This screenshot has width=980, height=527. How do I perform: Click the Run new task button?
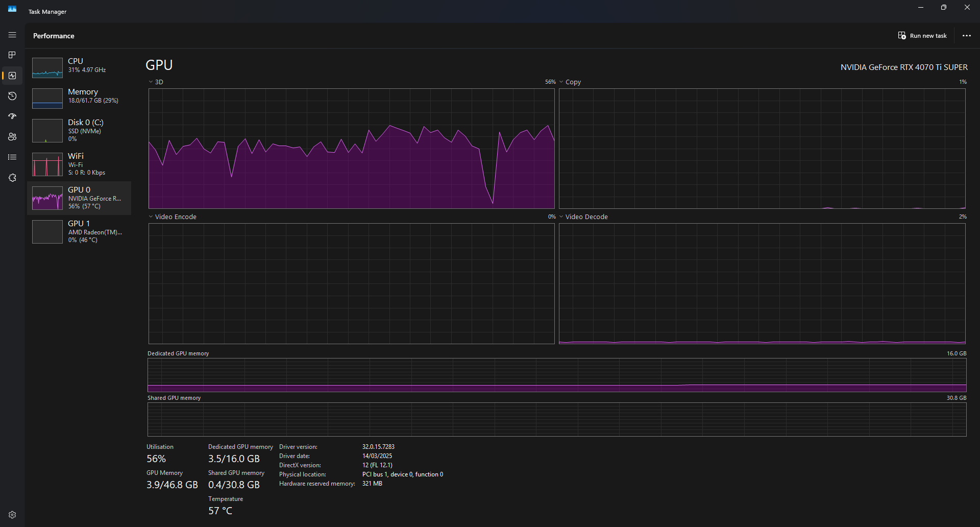pos(922,36)
